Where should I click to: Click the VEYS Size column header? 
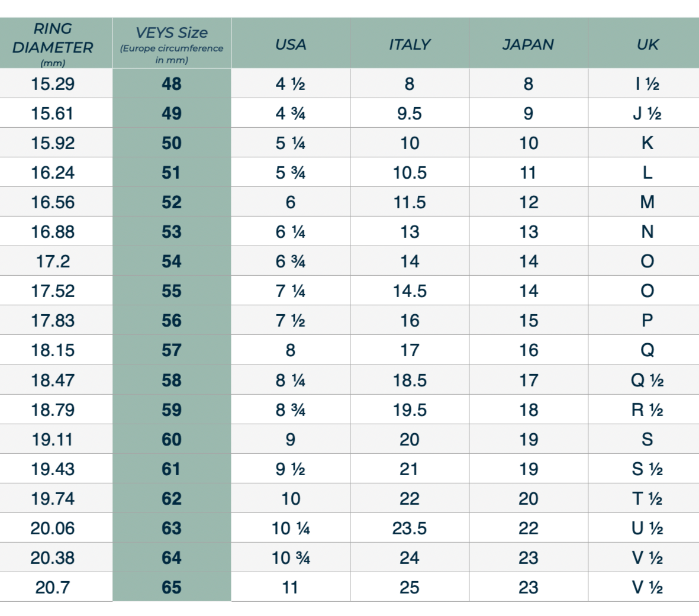click(172, 43)
